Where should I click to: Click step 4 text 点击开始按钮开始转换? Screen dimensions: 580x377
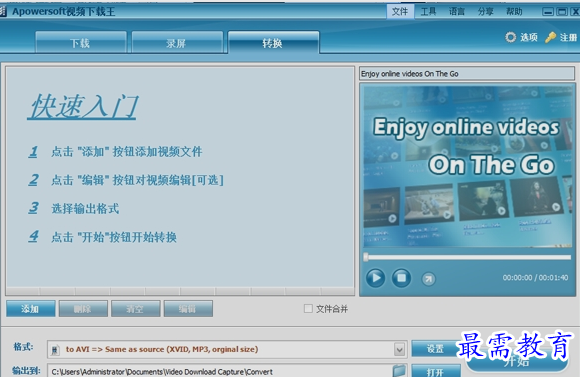pyautogui.click(x=114, y=237)
